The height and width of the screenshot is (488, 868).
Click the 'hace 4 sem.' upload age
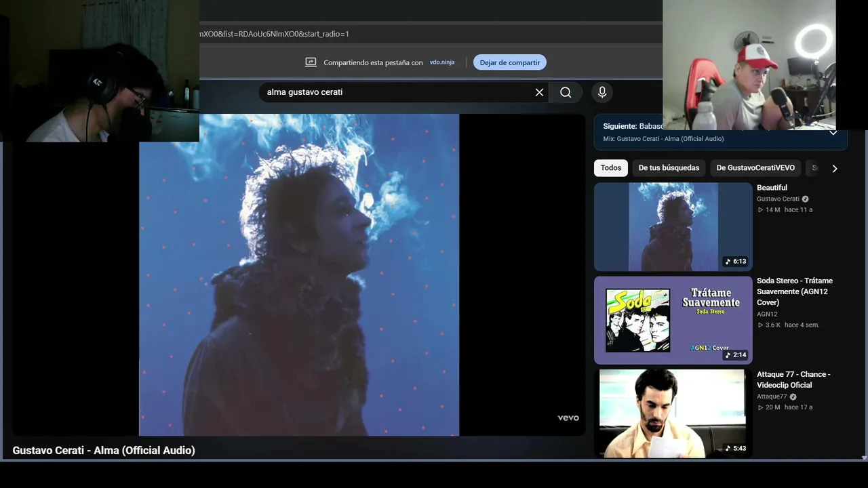[x=802, y=325]
